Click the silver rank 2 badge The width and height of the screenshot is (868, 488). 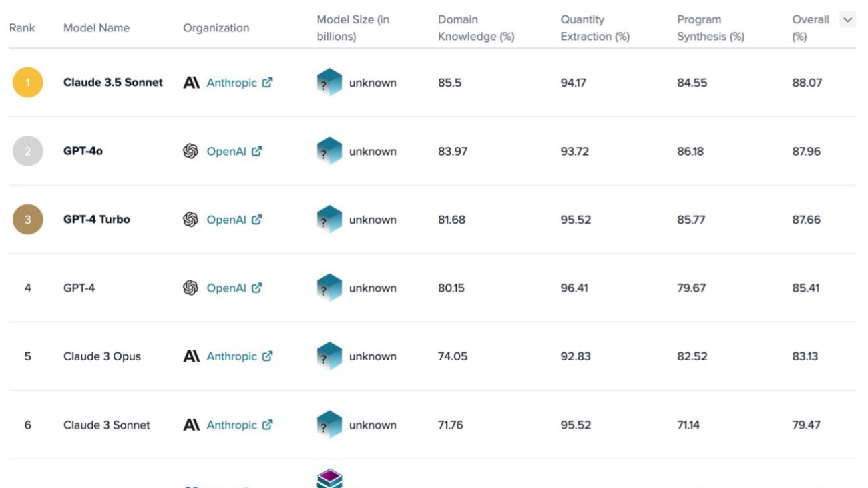[x=28, y=152]
